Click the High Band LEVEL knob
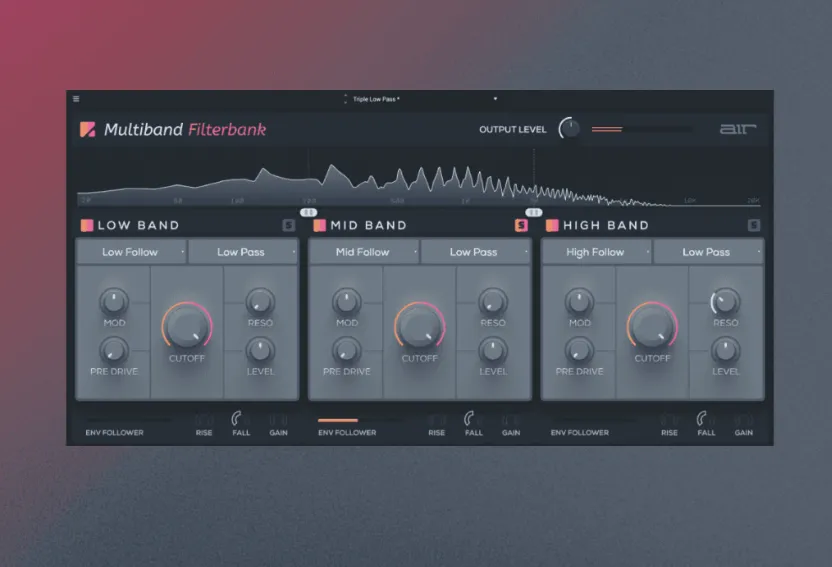 (x=725, y=350)
